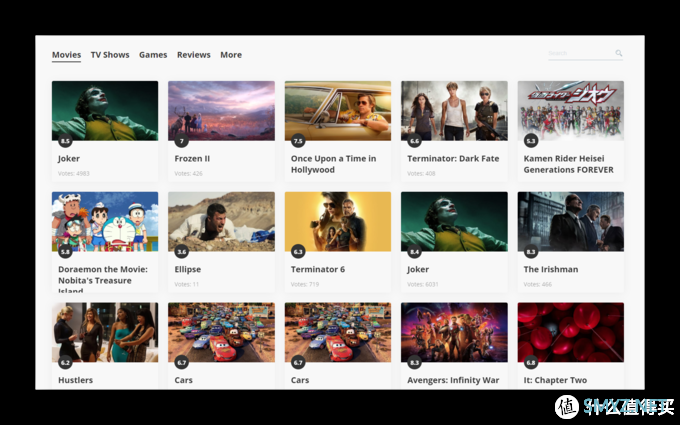Open Kamen Rider Heisei Generations FOREVER title
680x425 pixels.
tap(569, 164)
